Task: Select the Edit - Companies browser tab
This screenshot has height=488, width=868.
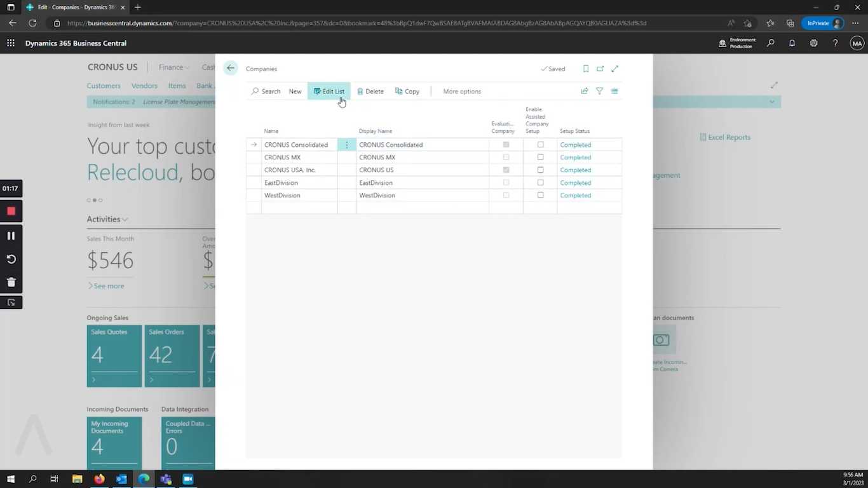Action: 76,8
